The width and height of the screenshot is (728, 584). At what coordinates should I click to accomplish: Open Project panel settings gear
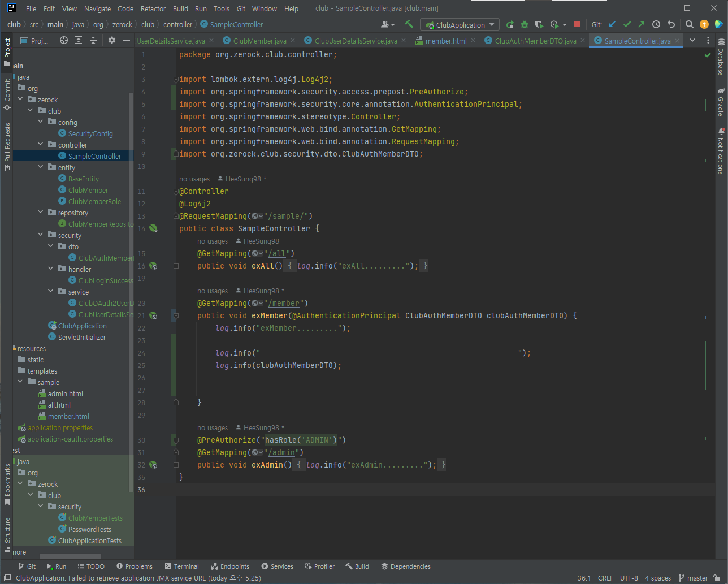(112, 40)
